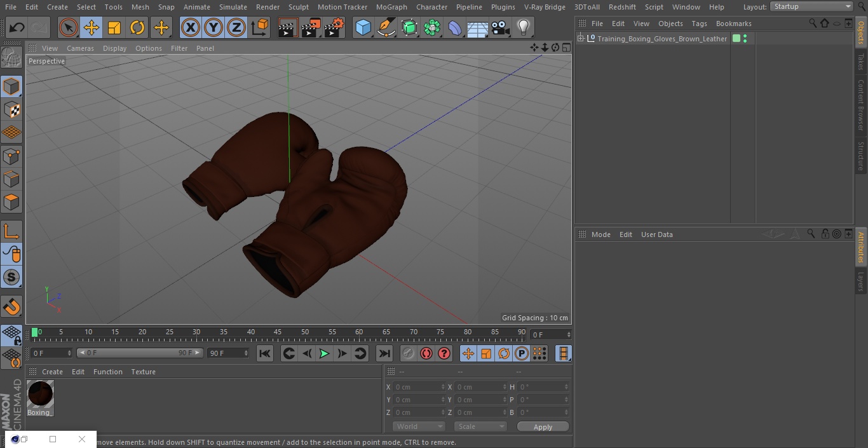Switch to Points mode
Image resolution: width=868 pixels, height=448 pixels.
click(12, 156)
